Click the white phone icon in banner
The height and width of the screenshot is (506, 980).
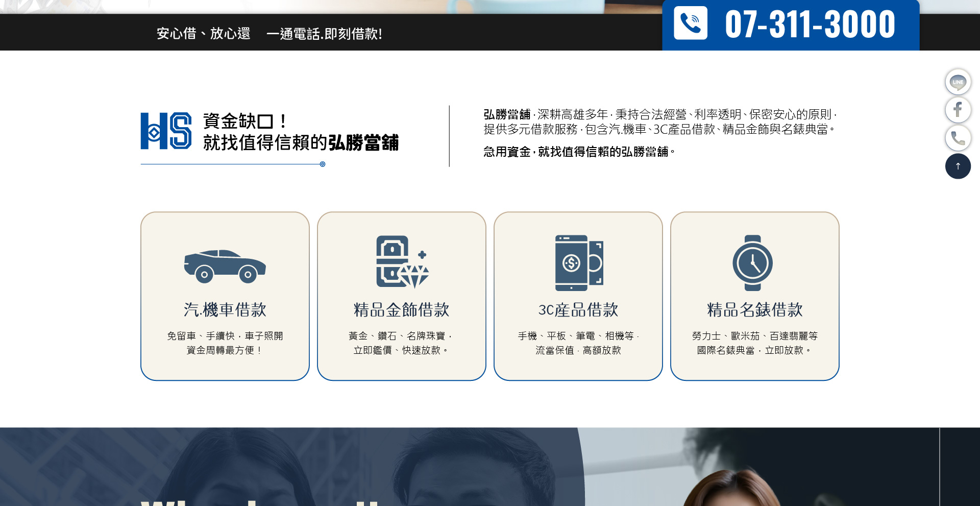(x=690, y=23)
